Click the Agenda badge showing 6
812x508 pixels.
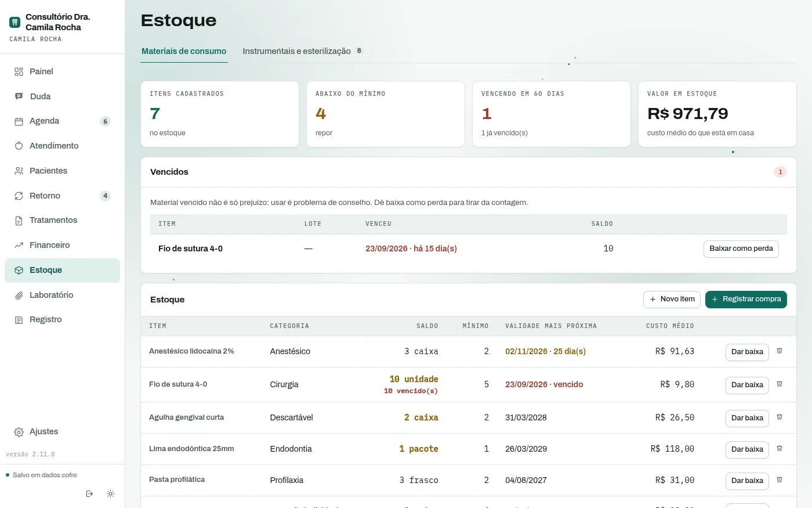(105, 121)
